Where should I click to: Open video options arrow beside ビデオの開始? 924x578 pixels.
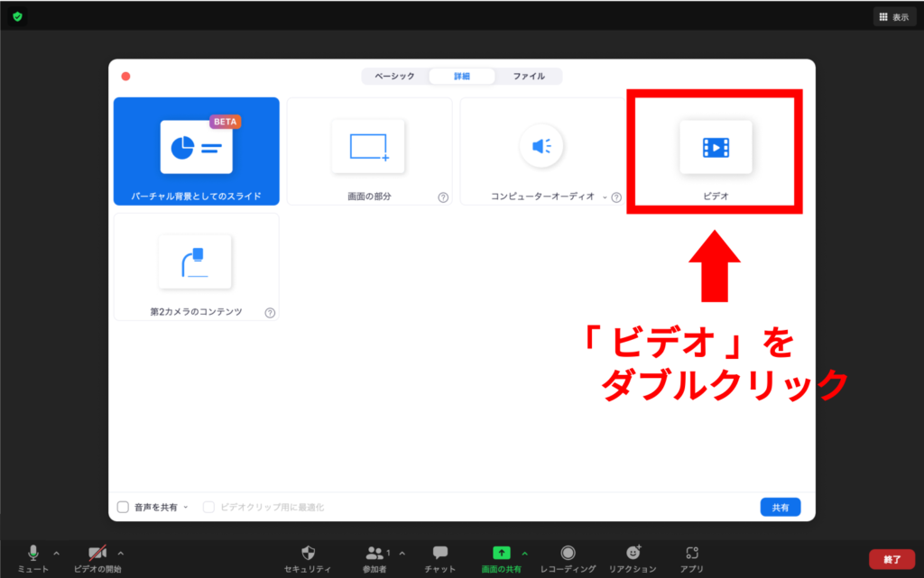point(121,554)
